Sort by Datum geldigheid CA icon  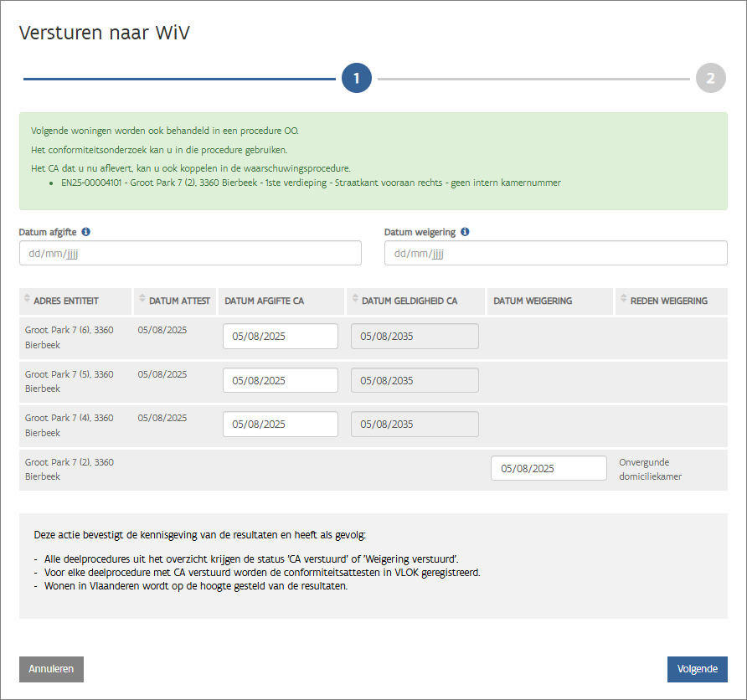pos(354,300)
